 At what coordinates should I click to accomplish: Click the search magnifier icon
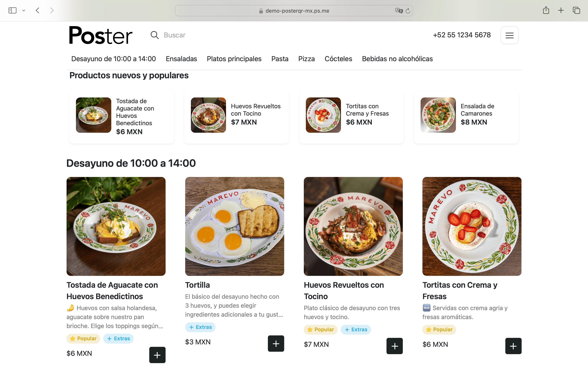coord(155,35)
